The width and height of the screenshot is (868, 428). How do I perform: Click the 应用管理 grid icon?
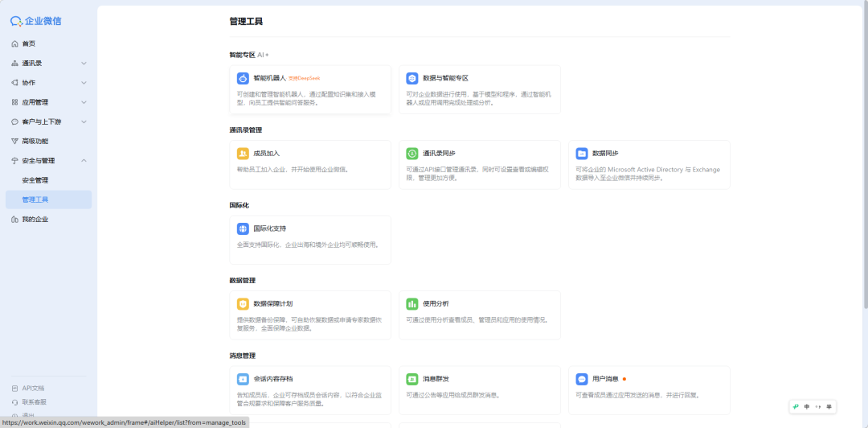(x=15, y=102)
